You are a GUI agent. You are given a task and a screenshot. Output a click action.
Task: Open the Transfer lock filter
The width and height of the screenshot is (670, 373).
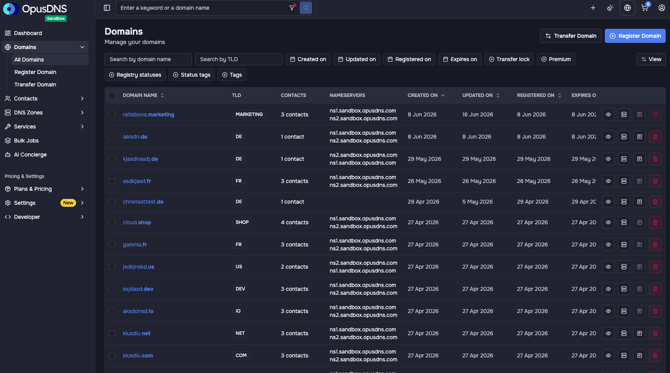click(509, 59)
